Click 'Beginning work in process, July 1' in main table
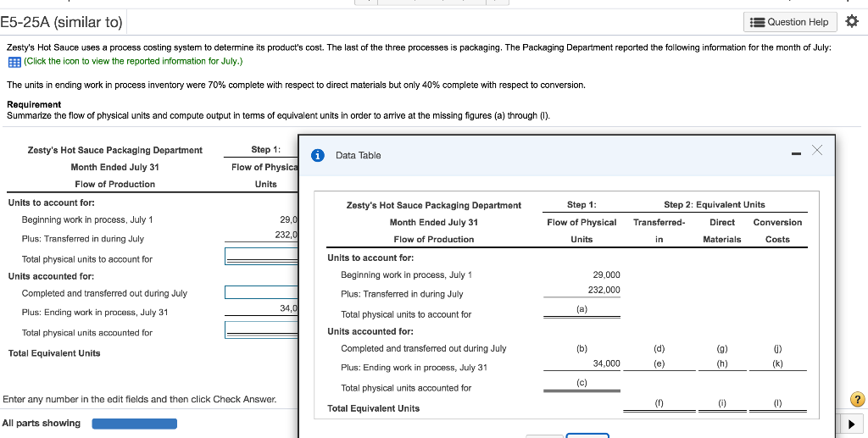Image resolution: width=868 pixels, height=438 pixels. (x=87, y=219)
